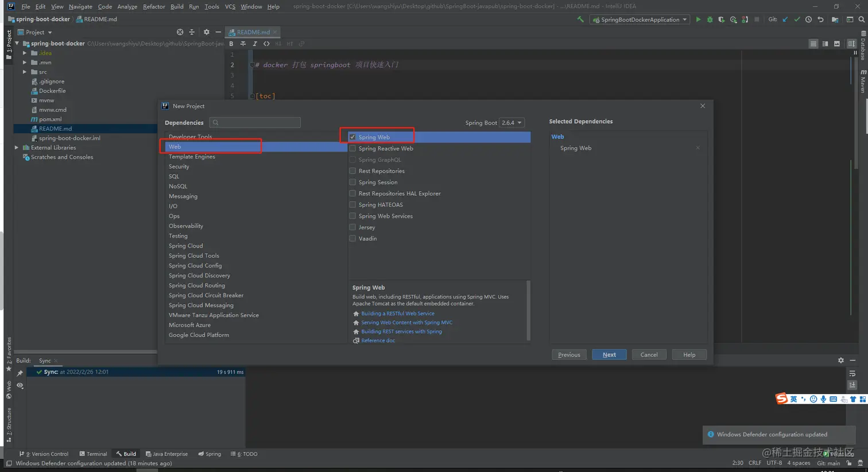Select Template Engines category
This screenshot has height=472, width=868.
(x=192, y=157)
